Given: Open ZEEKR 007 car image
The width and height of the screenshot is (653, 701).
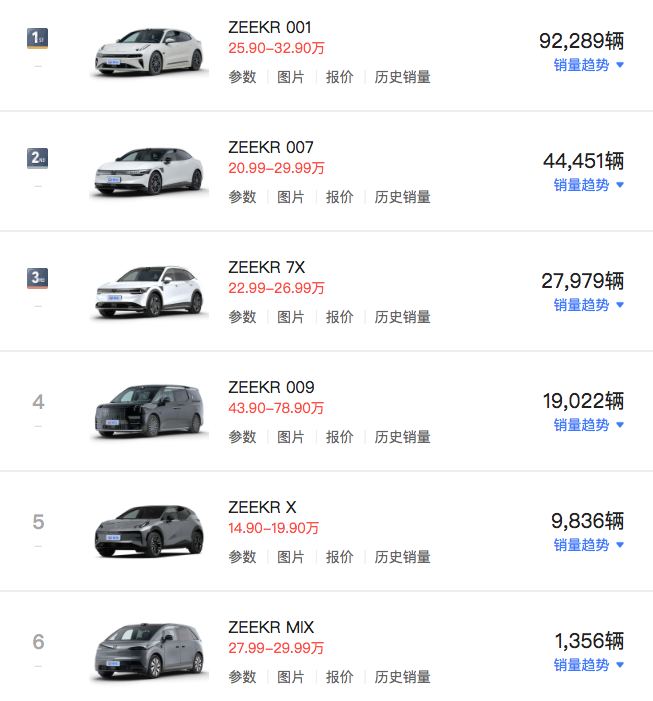Looking at the screenshot, I should coord(149,173).
